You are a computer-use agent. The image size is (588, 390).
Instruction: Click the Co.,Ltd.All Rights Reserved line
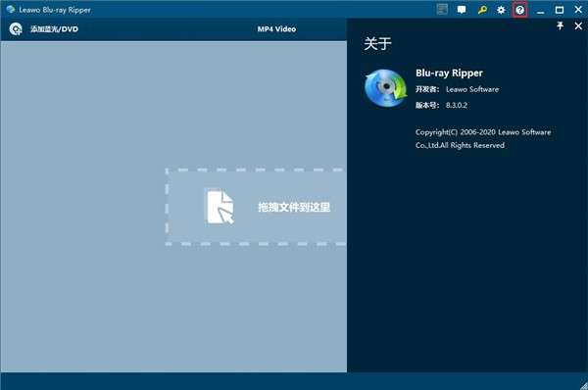pos(460,145)
